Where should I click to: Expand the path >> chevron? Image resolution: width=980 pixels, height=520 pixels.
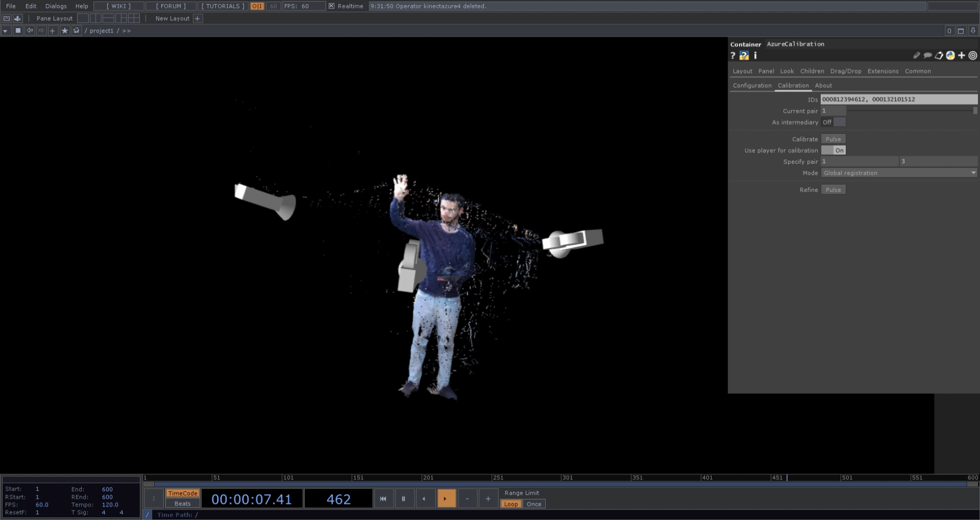(x=126, y=31)
